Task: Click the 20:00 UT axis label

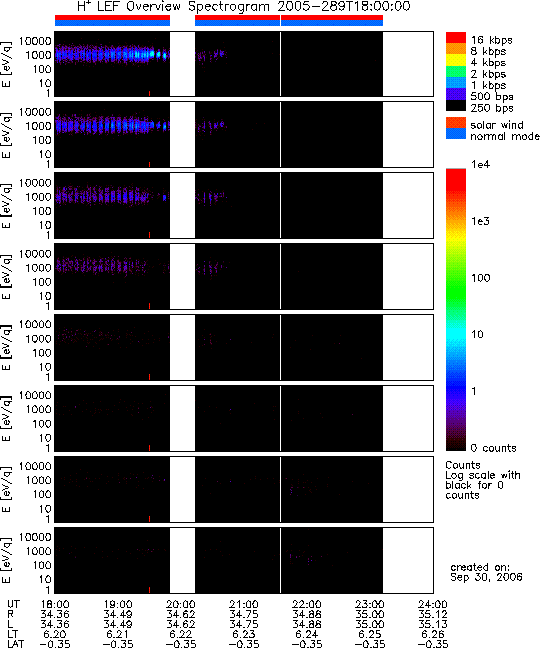Action: [181, 605]
